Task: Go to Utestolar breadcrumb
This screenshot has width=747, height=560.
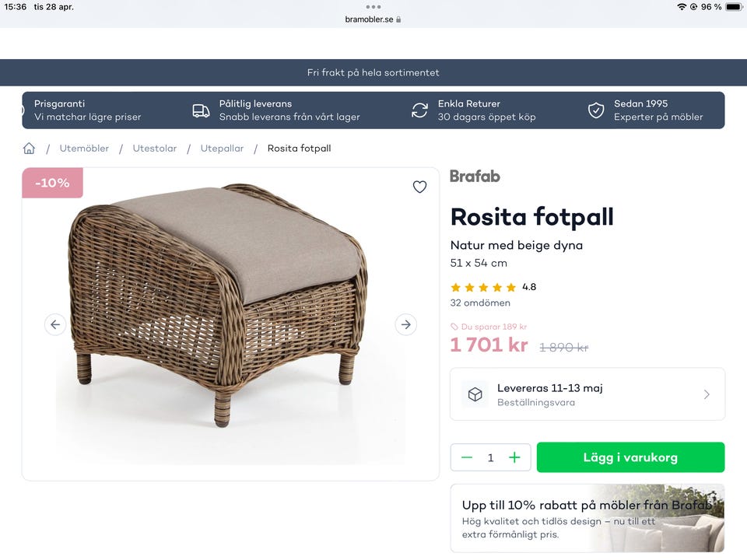Action: pos(155,149)
